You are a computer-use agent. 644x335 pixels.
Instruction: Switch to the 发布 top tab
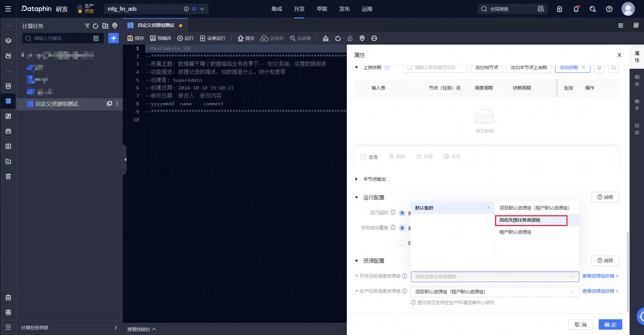(344, 9)
